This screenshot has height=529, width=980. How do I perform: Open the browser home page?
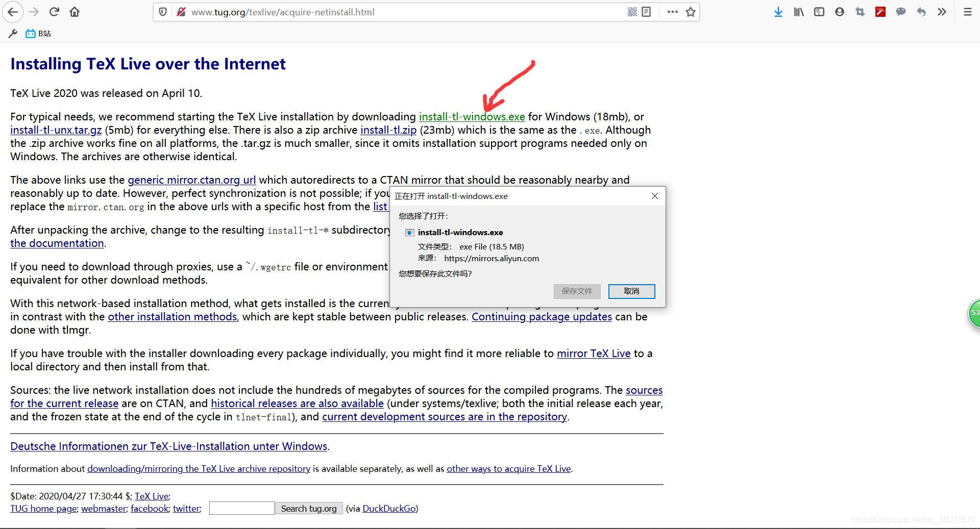click(x=75, y=12)
